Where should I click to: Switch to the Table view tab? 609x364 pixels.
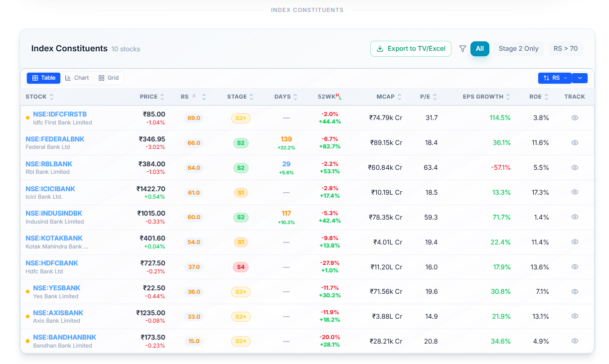click(44, 78)
